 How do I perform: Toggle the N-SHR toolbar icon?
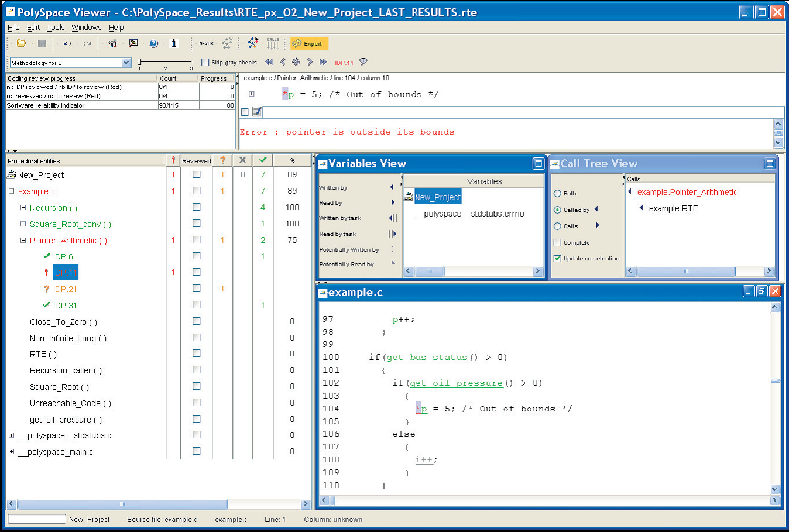pos(206,43)
